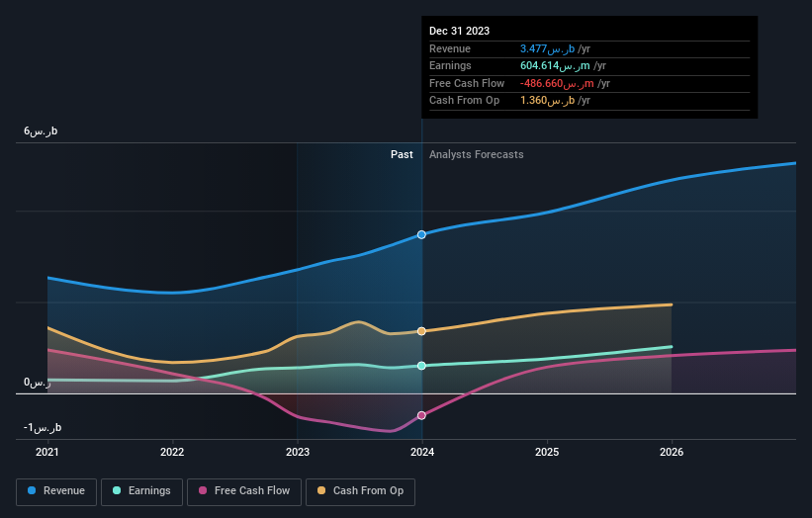Image resolution: width=812 pixels, height=518 pixels.
Task: Toggle the Revenue legend series
Action: coord(56,491)
